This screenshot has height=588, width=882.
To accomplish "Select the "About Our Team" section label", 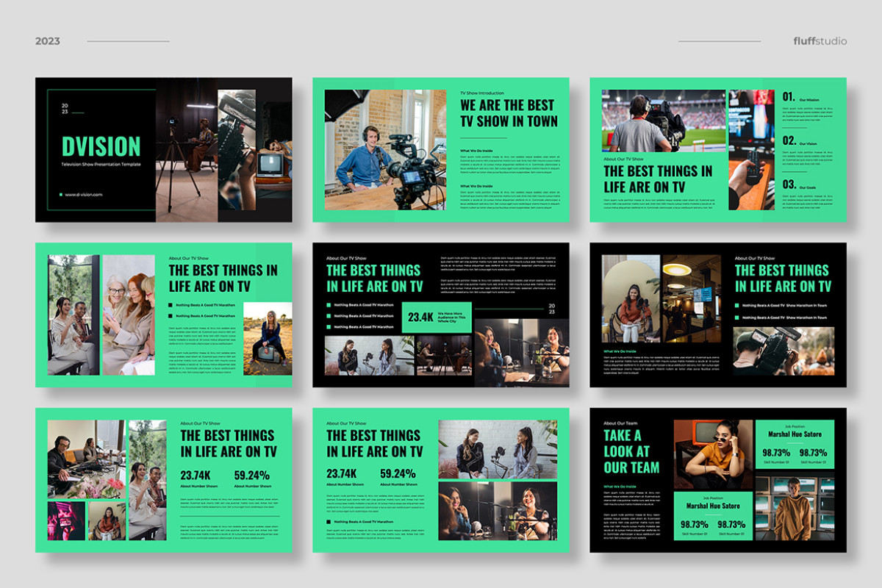I will click(x=620, y=423).
